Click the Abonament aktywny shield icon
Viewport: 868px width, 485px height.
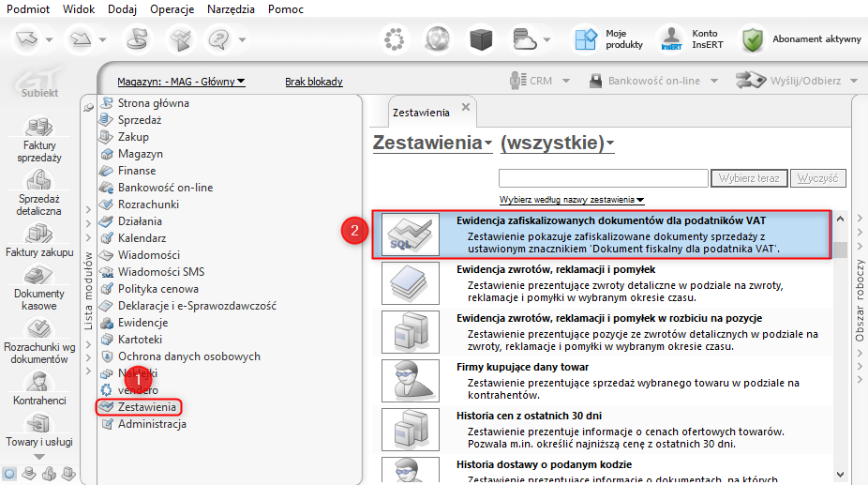pos(753,39)
